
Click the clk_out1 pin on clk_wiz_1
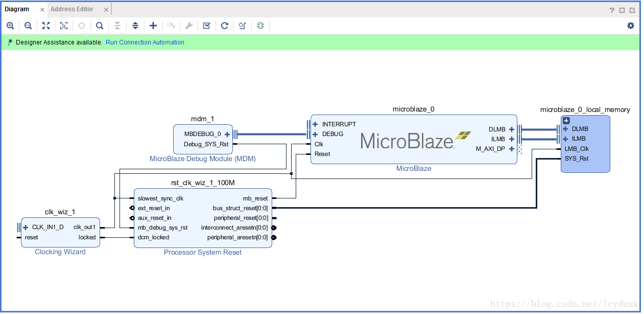[84, 227]
